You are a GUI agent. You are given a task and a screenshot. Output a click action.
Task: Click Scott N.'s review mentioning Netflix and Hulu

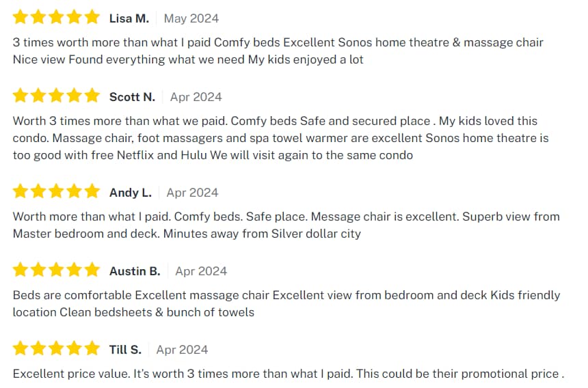point(280,138)
